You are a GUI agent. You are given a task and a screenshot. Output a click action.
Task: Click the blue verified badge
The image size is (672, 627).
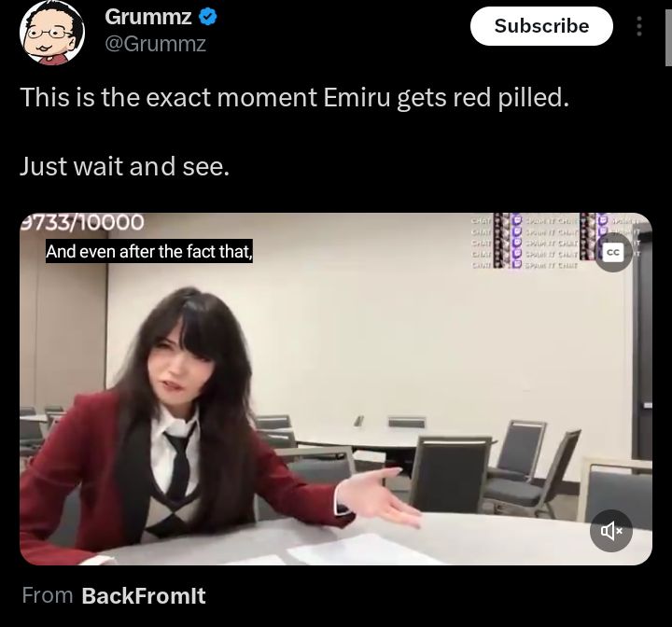[x=208, y=17]
